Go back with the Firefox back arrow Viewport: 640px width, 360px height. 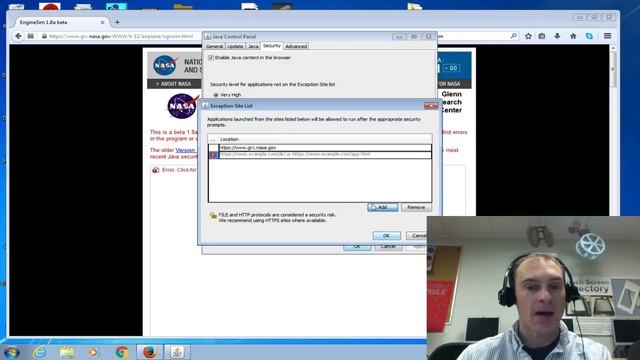(x=18, y=36)
